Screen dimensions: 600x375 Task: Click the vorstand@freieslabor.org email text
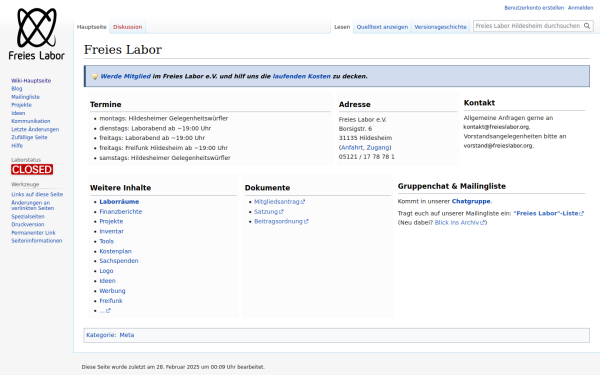(x=498, y=146)
